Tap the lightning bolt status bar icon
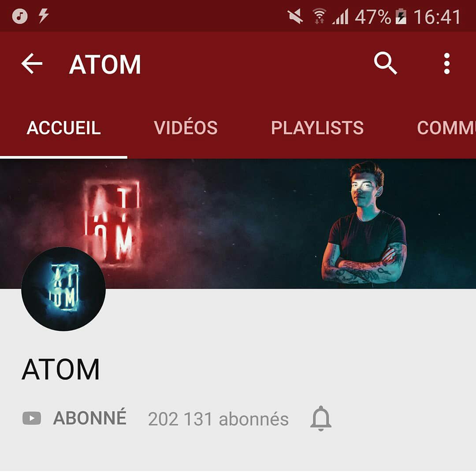Viewport: 476px width, 476px height. [x=43, y=16]
